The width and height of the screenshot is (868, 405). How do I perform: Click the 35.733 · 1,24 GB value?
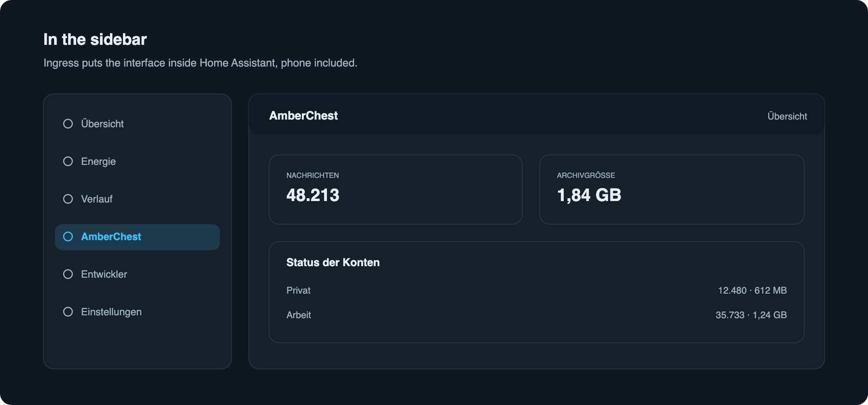coord(751,315)
